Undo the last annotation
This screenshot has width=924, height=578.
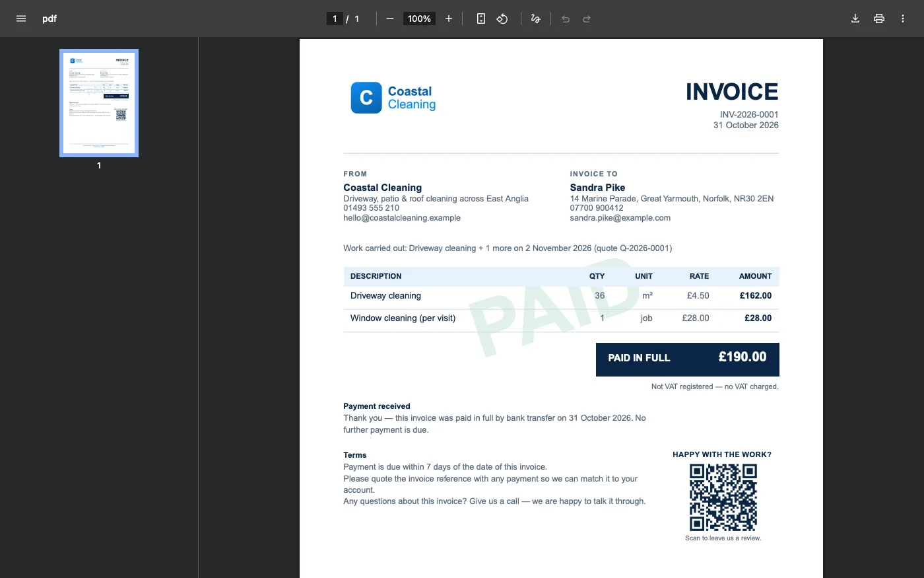[566, 18]
